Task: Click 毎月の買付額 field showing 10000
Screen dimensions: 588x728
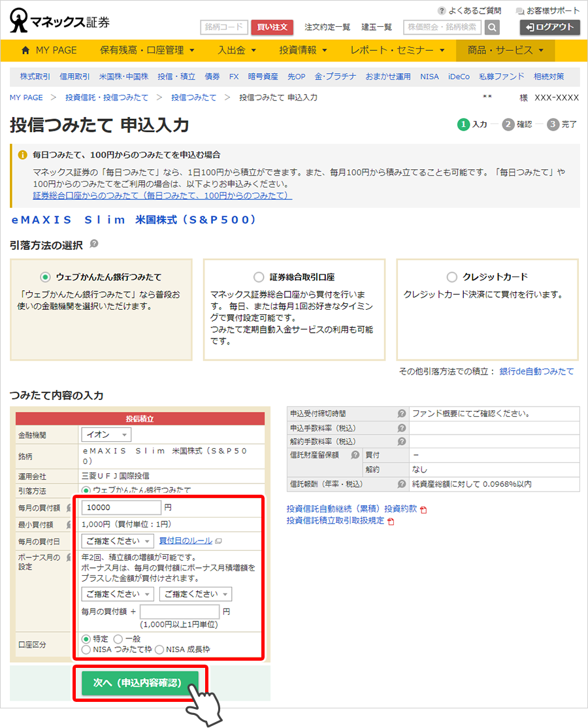Action: click(122, 508)
